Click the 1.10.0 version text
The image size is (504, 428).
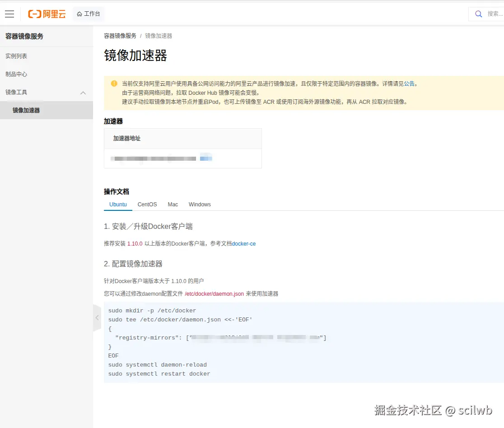(135, 243)
